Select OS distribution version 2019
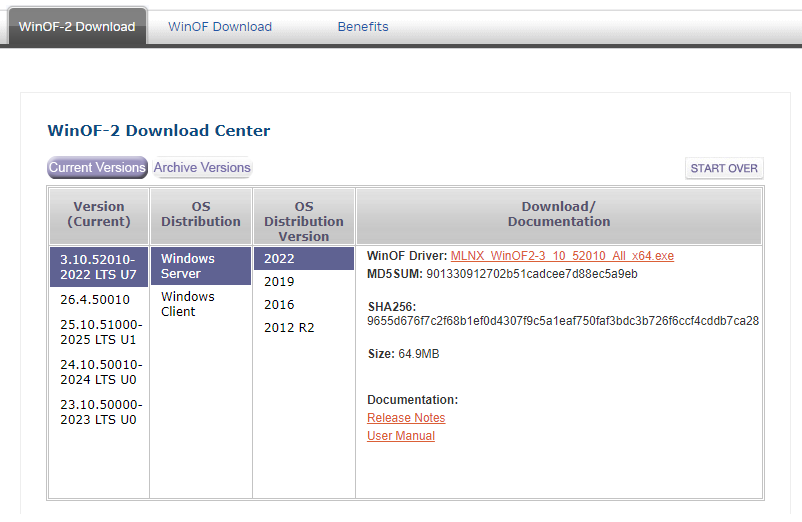The width and height of the screenshot is (802, 522). [279, 282]
